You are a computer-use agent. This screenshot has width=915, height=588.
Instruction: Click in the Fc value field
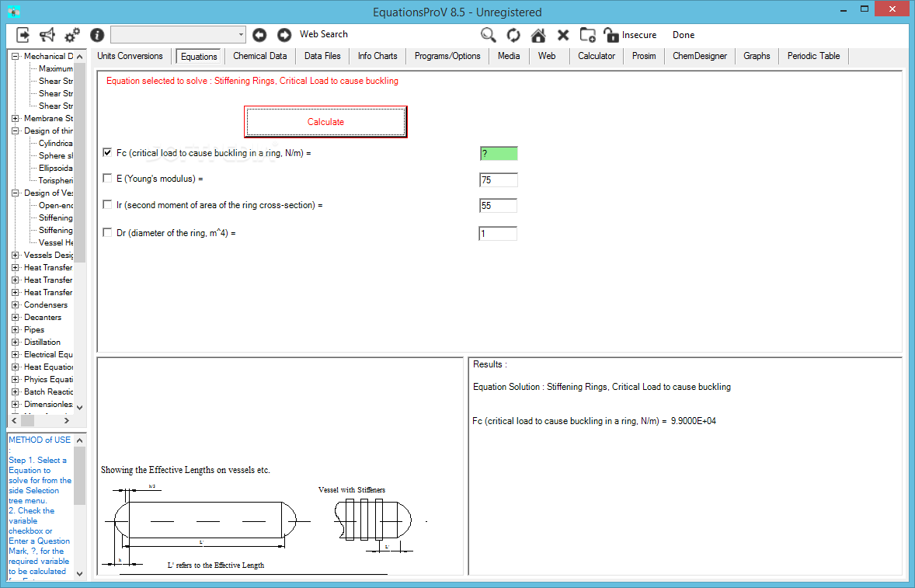click(499, 154)
